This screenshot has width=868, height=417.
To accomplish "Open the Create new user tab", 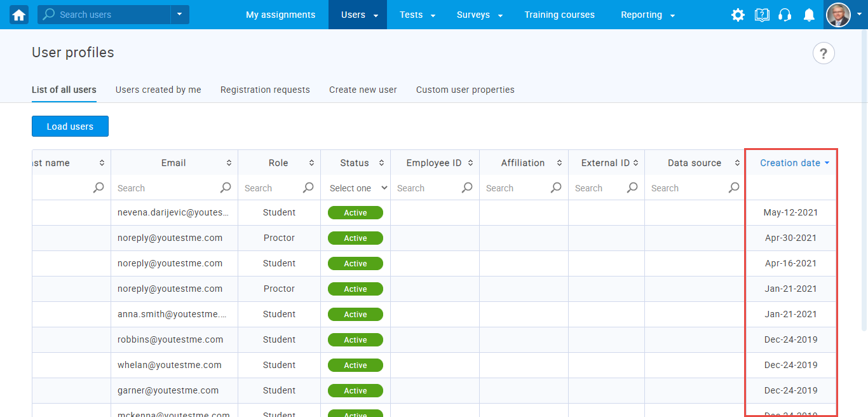I will pos(363,90).
